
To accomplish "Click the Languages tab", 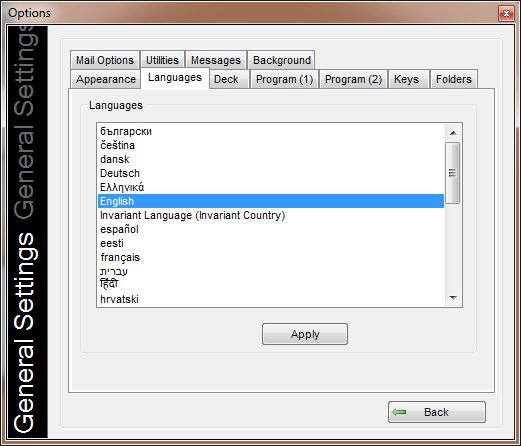I will tap(175, 78).
